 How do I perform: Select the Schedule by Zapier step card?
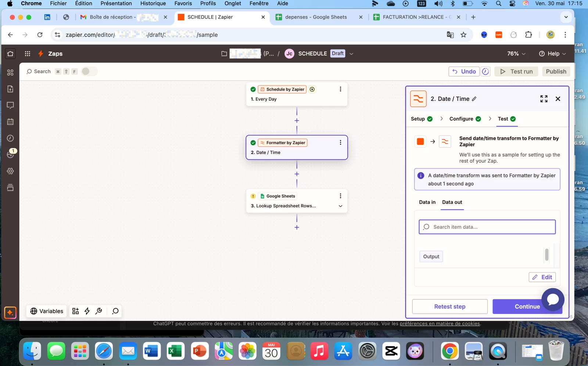[x=297, y=94]
